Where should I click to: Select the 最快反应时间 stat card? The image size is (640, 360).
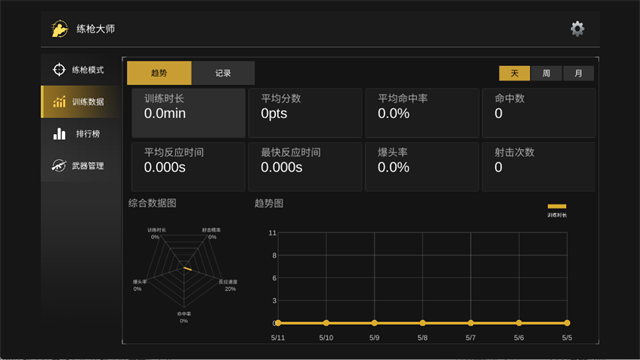[x=305, y=167]
